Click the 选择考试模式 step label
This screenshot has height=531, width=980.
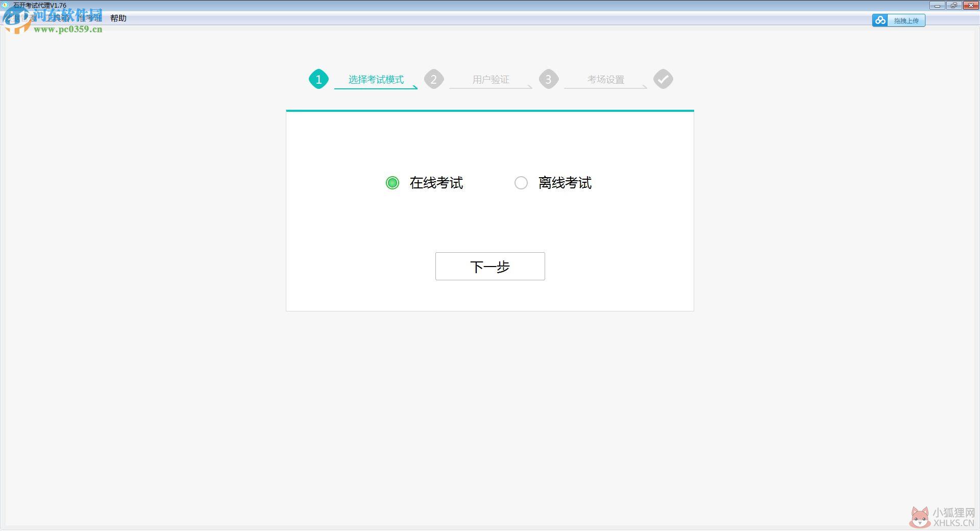[x=376, y=80]
